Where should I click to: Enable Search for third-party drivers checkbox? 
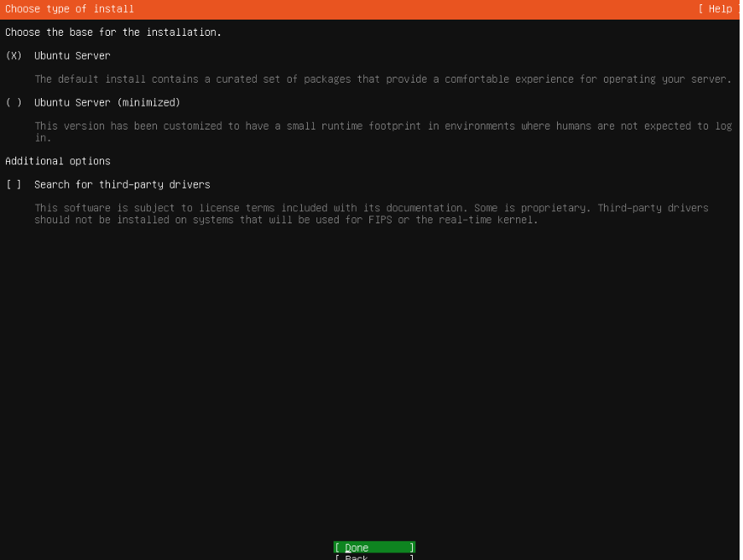pyautogui.click(x=107, y=185)
